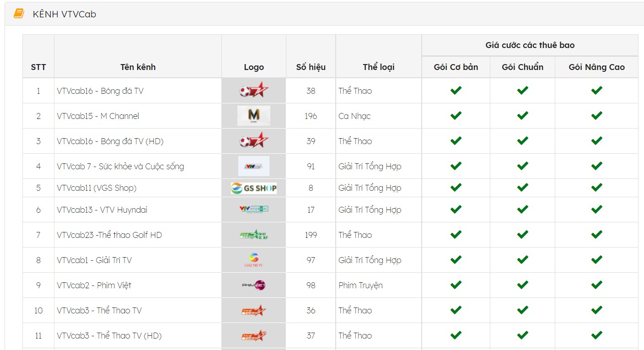This screenshot has height=350, width=644.
Task: Click the Gói Nâng Cao column header
Action: [597, 67]
